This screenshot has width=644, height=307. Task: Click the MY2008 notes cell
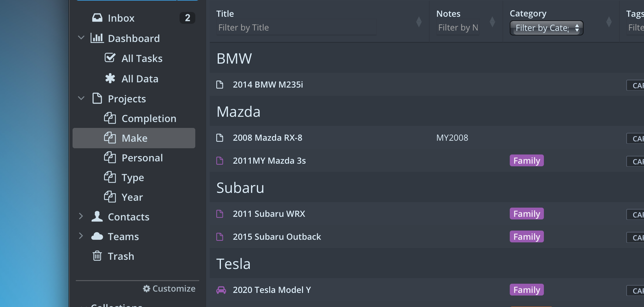452,138
